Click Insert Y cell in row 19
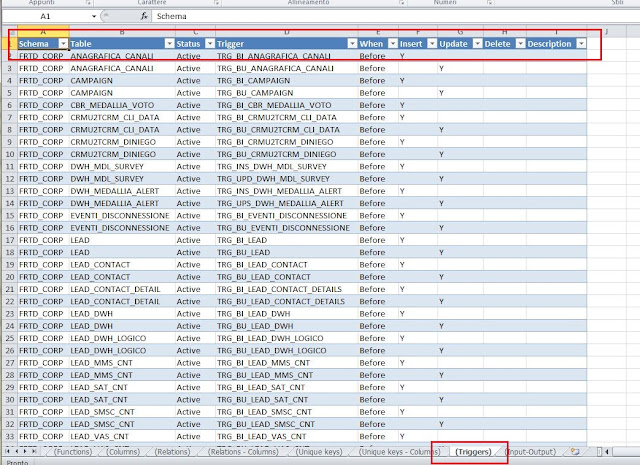 point(418,265)
